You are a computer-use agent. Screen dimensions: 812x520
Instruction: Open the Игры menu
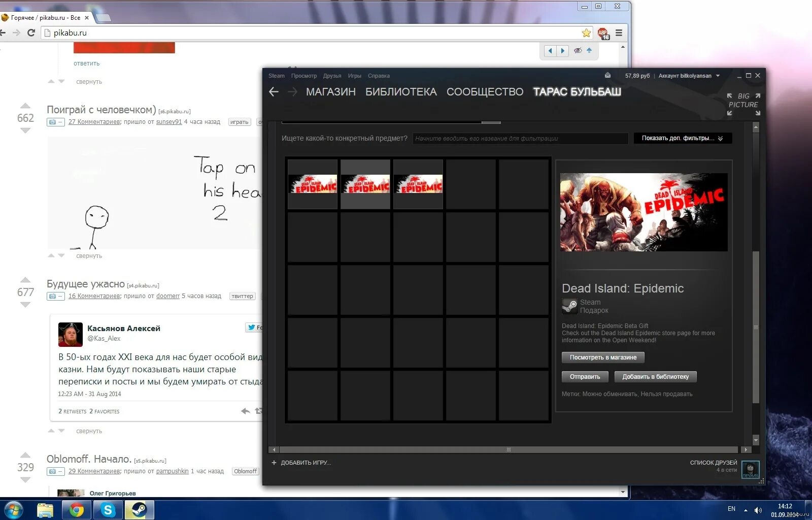pyautogui.click(x=354, y=76)
